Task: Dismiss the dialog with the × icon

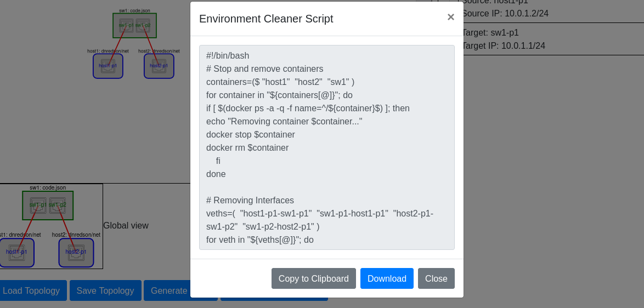Action: pyautogui.click(x=450, y=17)
